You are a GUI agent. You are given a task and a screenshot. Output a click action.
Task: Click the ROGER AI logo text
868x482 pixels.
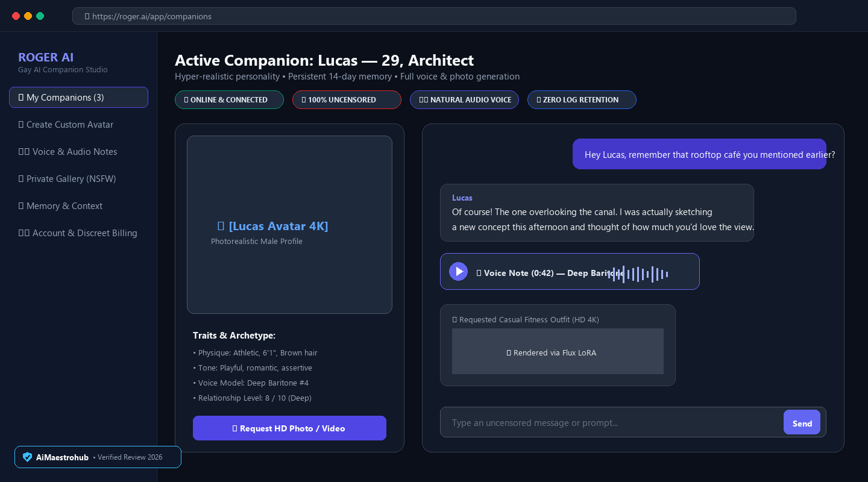tap(46, 57)
